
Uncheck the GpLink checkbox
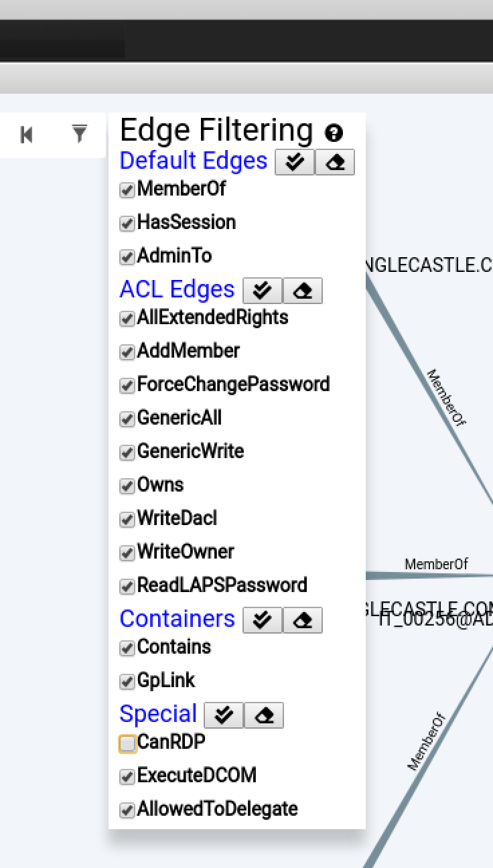click(127, 682)
